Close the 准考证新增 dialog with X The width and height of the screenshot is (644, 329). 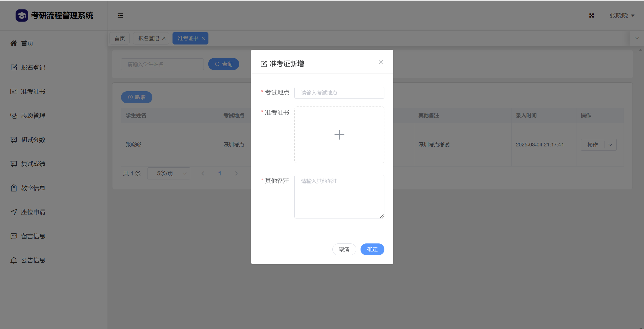381,62
